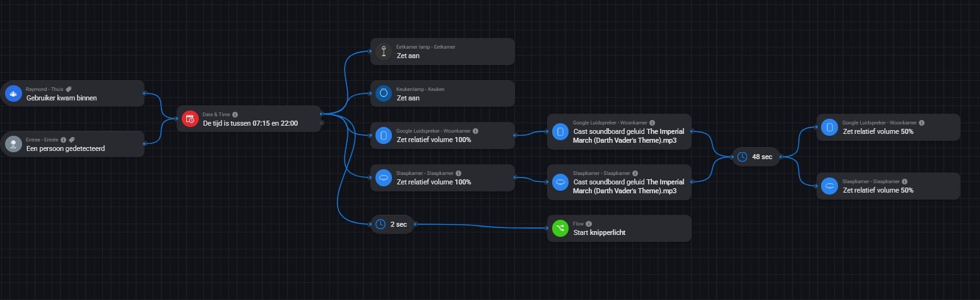Click the 'Raymond - Thuis' header label
Image resolution: width=980 pixels, height=300 pixels.
44,89
